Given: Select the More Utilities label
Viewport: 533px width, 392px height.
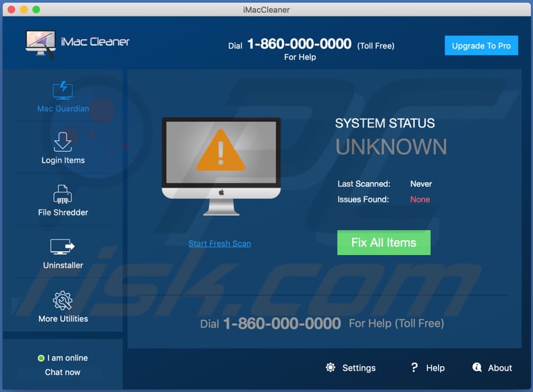Looking at the screenshot, I should (63, 319).
